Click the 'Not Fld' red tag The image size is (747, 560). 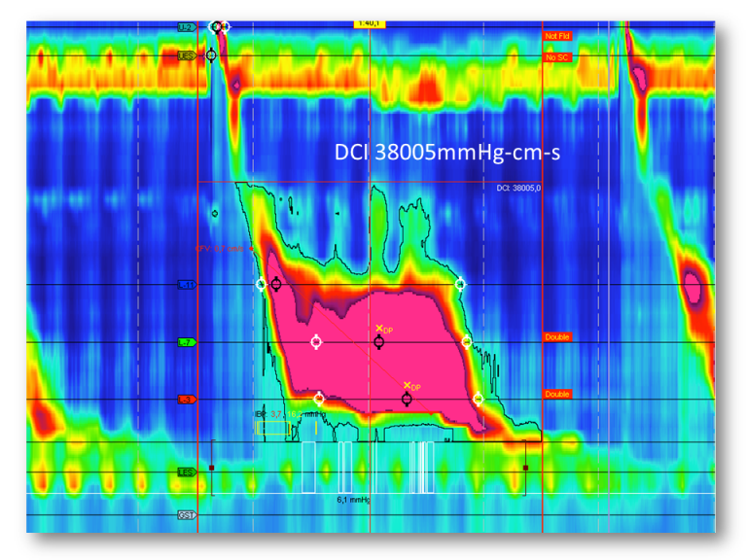(x=556, y=36)
